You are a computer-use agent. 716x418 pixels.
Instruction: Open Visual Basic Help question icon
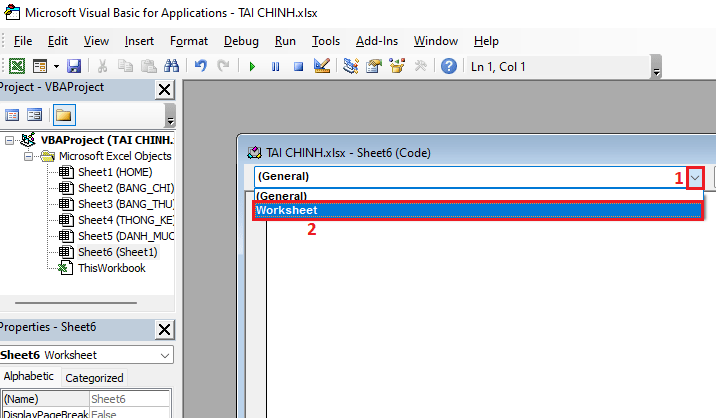449,66
